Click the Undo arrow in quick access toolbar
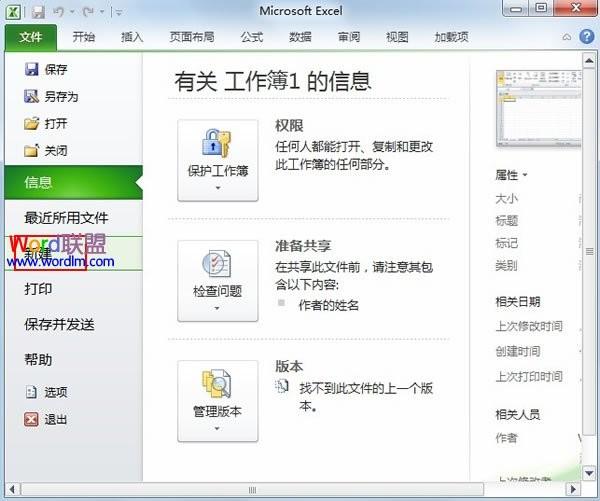 click(59, 12)
